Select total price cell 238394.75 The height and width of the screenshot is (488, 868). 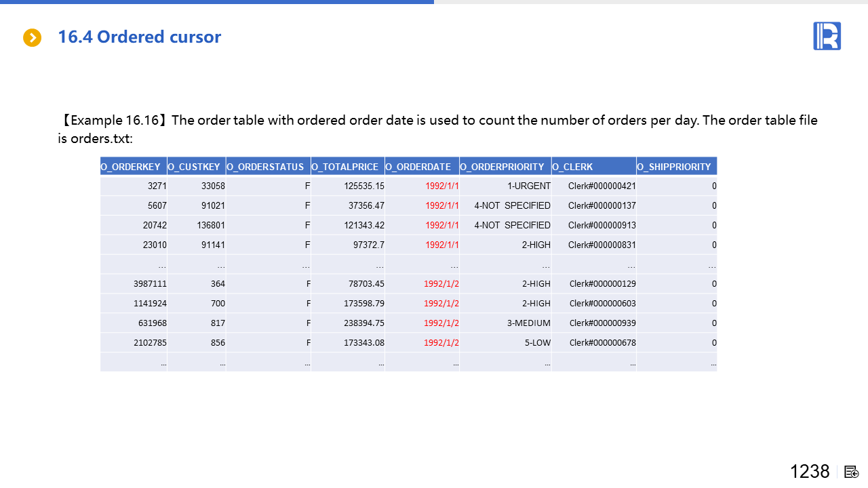(364, 323)
